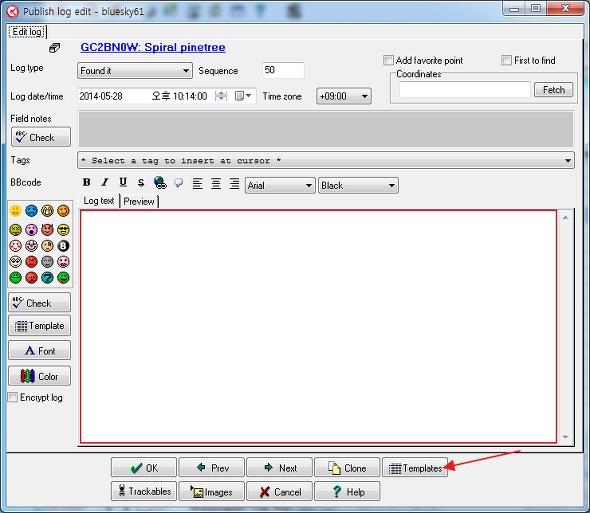
Task: Select the Edit log tab
Action: click(27, 32)
